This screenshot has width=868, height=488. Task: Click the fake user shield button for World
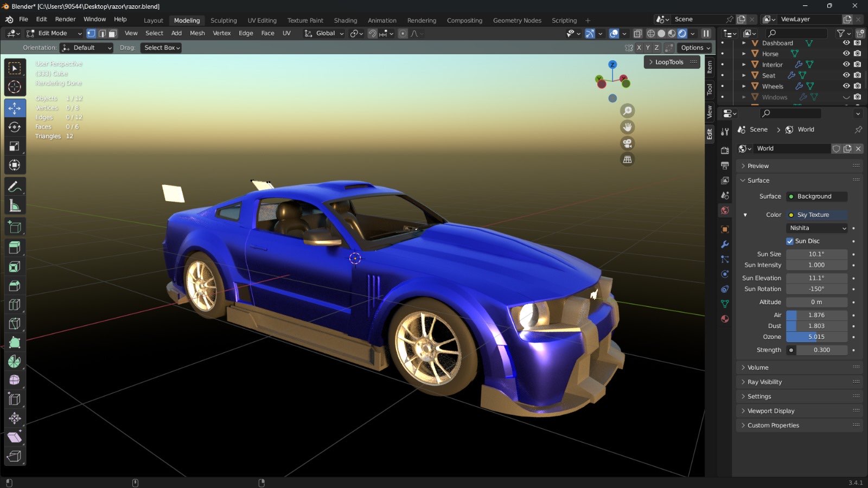837,149
